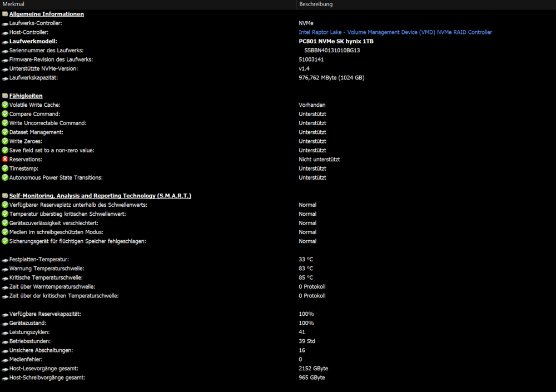The image size is (556, 392).
Task: Click the S.M.A.R.T. section folder icon
Action: tap(5, 196)
